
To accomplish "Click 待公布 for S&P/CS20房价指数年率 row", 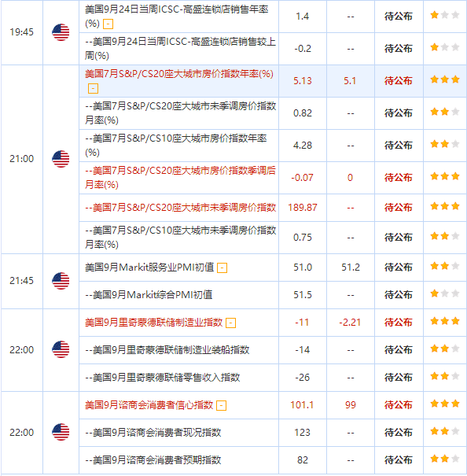I will (x=399, y=81).
